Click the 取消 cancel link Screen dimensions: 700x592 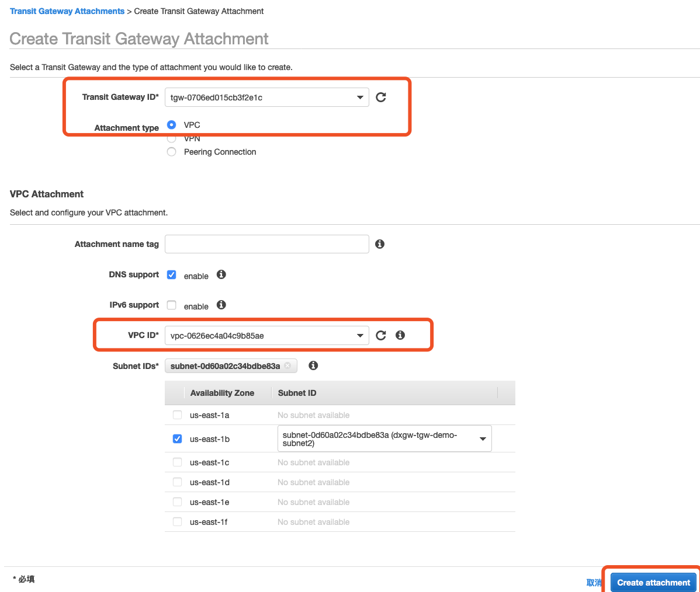point(594,583)
